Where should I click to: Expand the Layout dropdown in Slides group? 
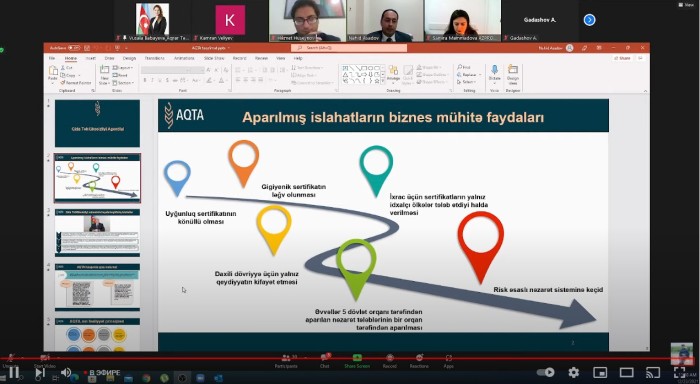(122, 67)
